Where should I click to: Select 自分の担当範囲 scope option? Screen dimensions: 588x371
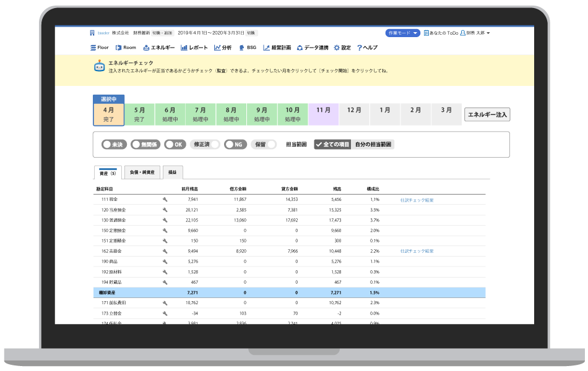[x=373, y=144]
